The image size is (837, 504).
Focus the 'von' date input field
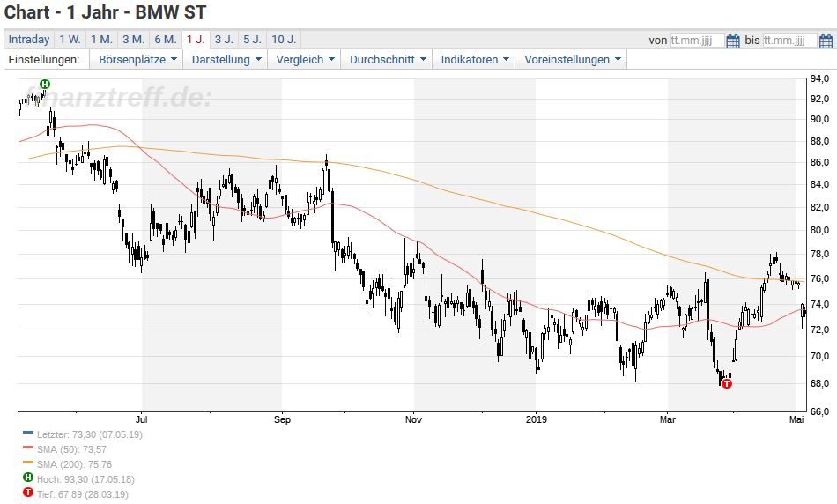[697, 41]
